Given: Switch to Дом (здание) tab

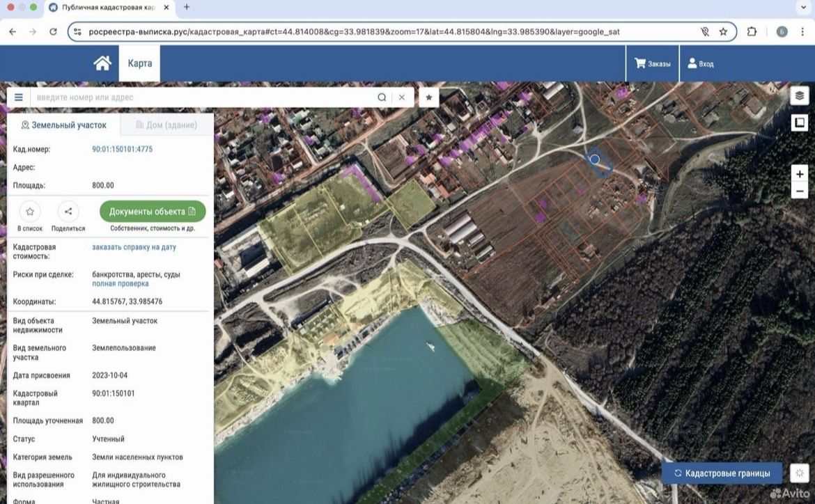Looking at the screenshot, I should click(166, 125).
